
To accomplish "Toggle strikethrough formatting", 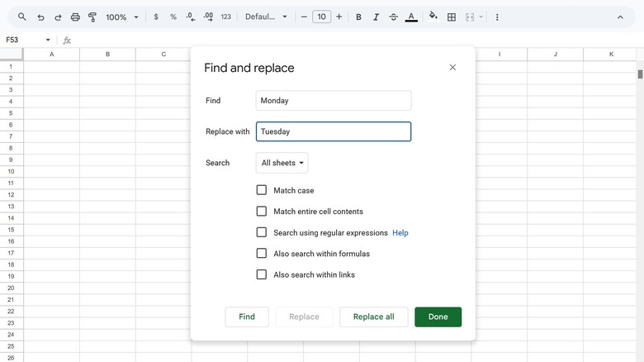I will pyautogui.click(x=394, y=17).
